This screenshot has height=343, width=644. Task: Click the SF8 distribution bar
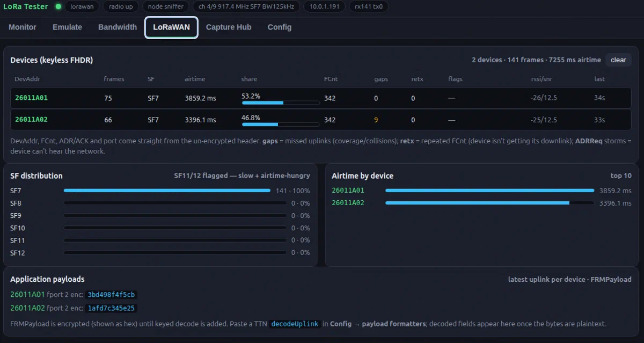point(175,203)
